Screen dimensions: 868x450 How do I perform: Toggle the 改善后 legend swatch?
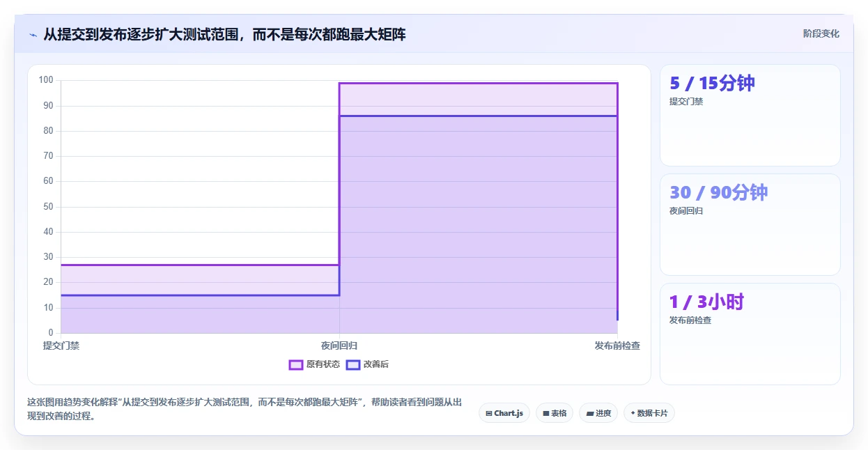pyautogui.click(x=353, y=364)
